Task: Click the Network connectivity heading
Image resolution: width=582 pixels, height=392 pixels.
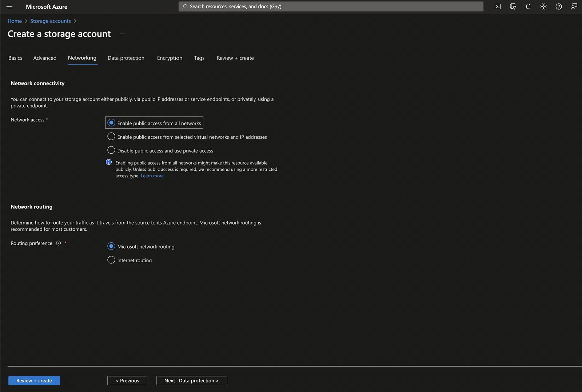Action: [37, 83]
